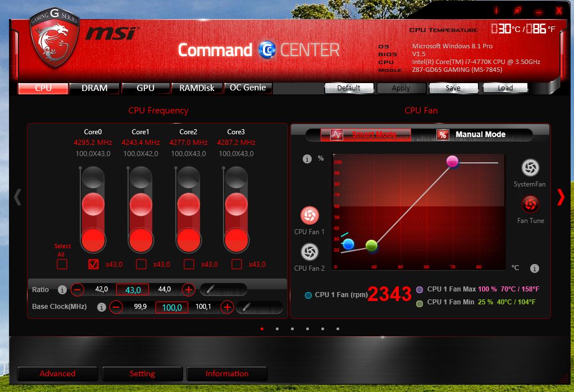The image size is (574, 392).
Task: Click the Command Center CC logo
Action: (x=267, y=50)
